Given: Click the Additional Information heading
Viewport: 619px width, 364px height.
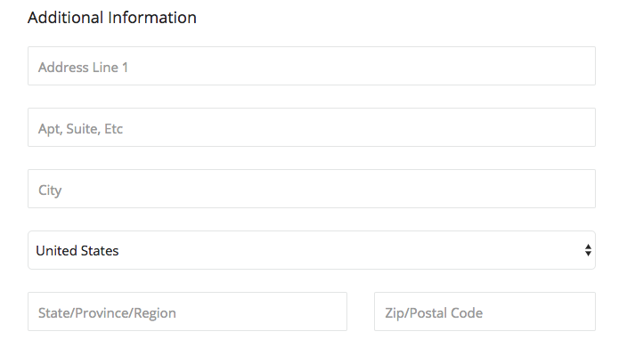Looking at the screenshot, I should [112, 18].
